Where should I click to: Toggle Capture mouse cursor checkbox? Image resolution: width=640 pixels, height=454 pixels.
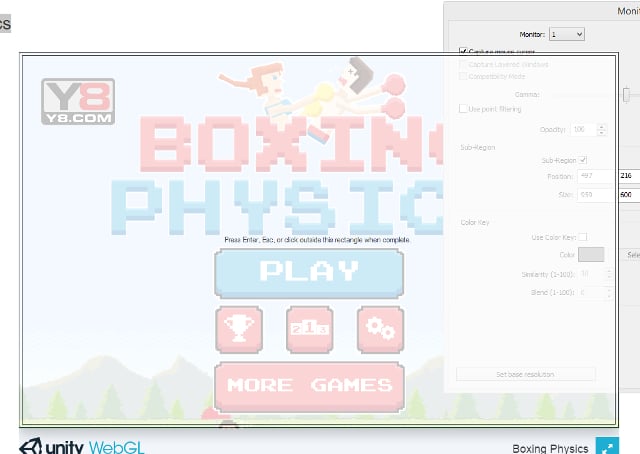click(x=463, y=51)
